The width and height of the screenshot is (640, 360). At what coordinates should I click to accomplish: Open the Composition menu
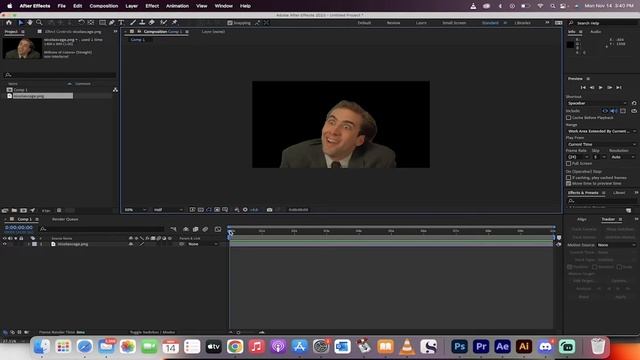pyautogui.click(x=104, y=6)
